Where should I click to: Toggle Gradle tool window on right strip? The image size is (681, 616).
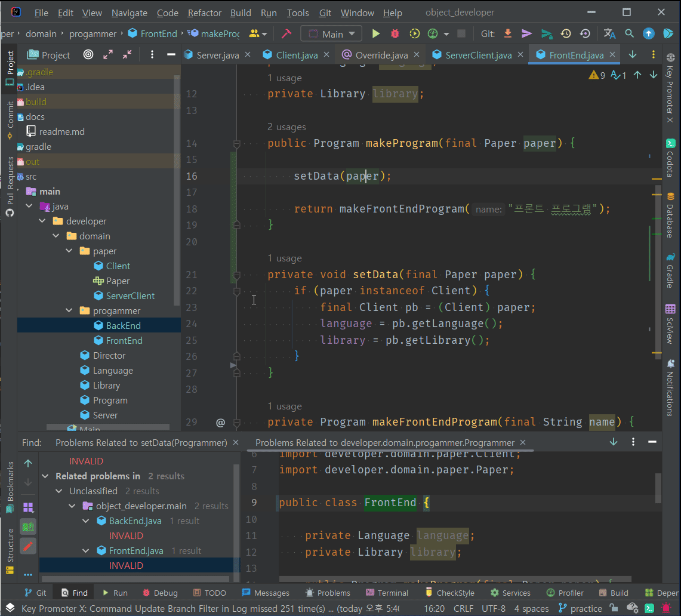(670, 270)
